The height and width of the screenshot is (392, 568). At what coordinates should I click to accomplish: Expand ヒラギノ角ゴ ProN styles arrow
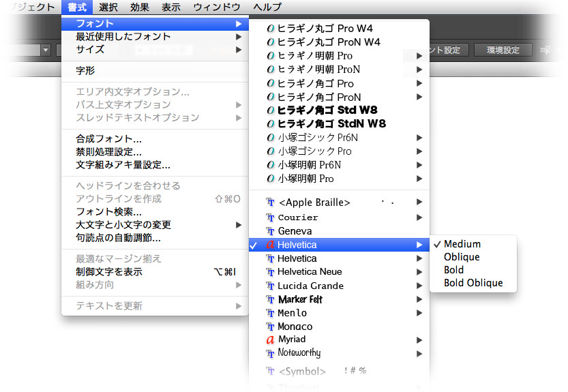(x=419, y=97)
